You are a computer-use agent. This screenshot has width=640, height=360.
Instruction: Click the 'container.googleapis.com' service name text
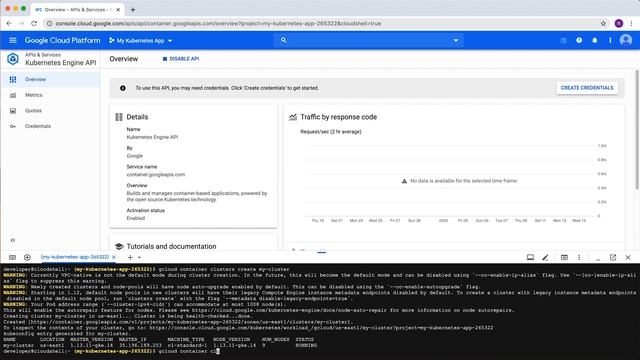156,174
